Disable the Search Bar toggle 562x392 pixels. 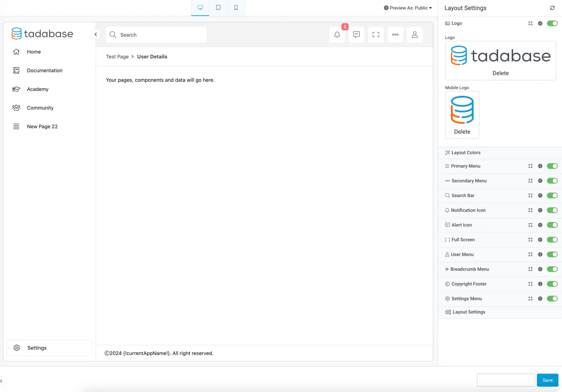coord(552,195)
